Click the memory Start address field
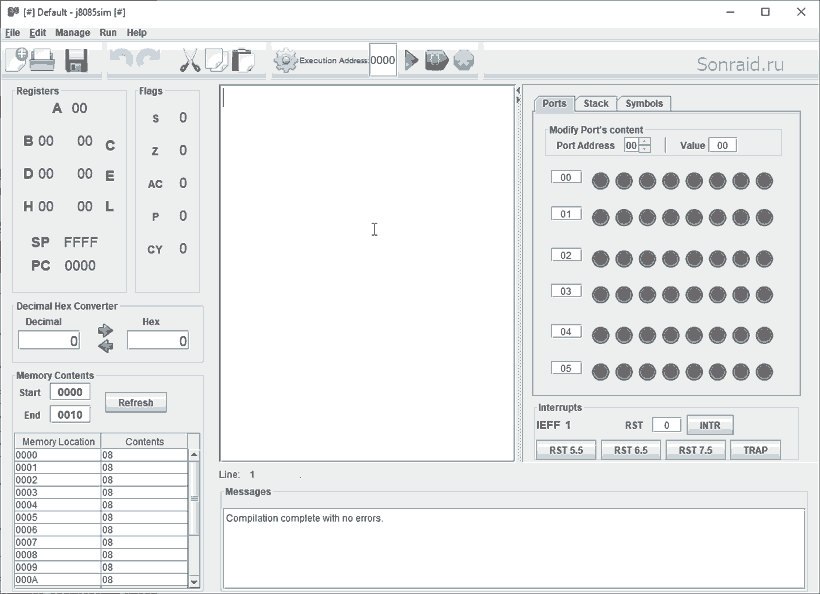This screenshot has width=820, height=594. click(x=70, y=392)
